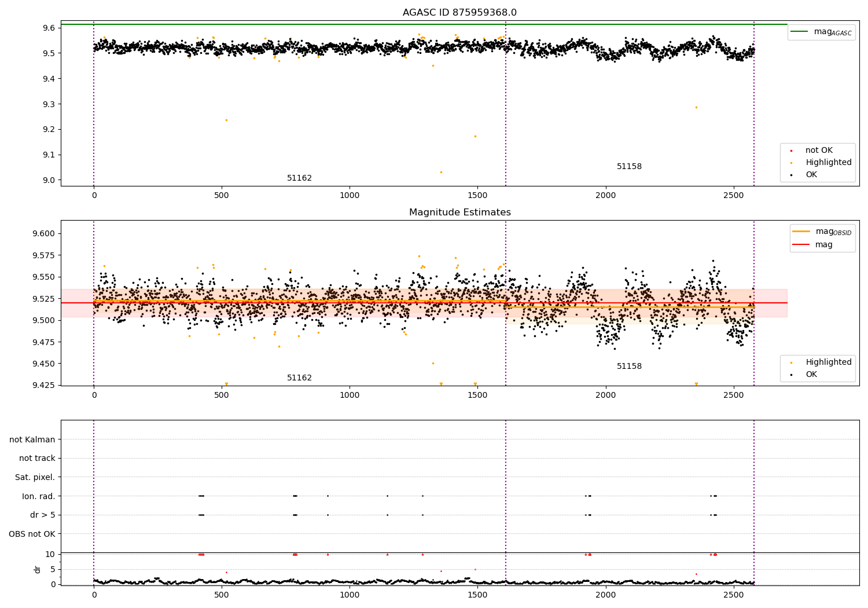Click the red dr markers near x=1940
Image resolution: width=868 pixels, height=608 pixels.
pyautogui.click(x=589, y=554)
